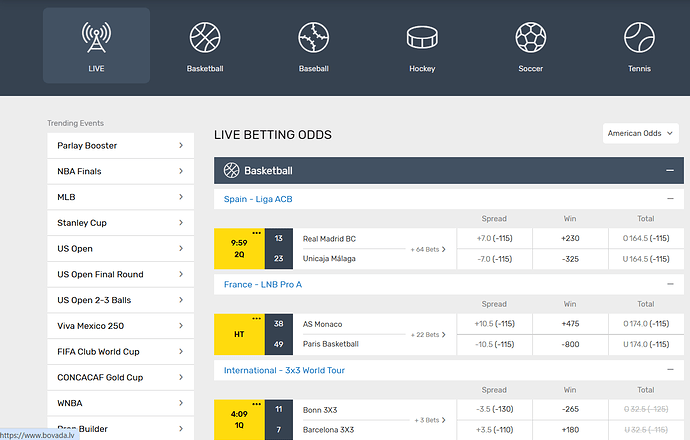
Task: Open the Baseball sport icon
Action: point(313,38)
